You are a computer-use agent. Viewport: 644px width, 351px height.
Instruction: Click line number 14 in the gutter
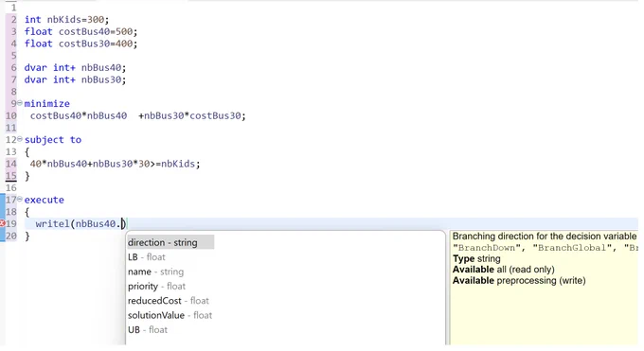[11, 164]
